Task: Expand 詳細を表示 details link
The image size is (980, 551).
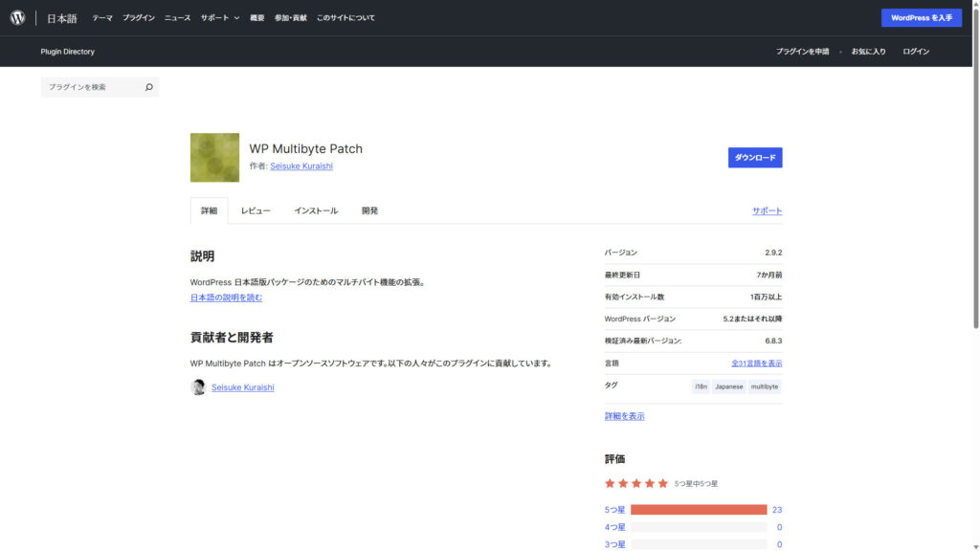Action: coord(624,416)
